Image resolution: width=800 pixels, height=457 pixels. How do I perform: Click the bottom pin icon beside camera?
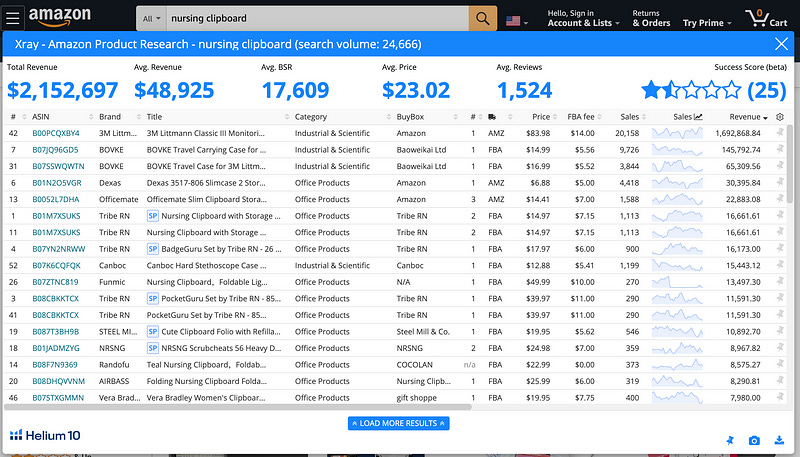click(x=730, y=440)
